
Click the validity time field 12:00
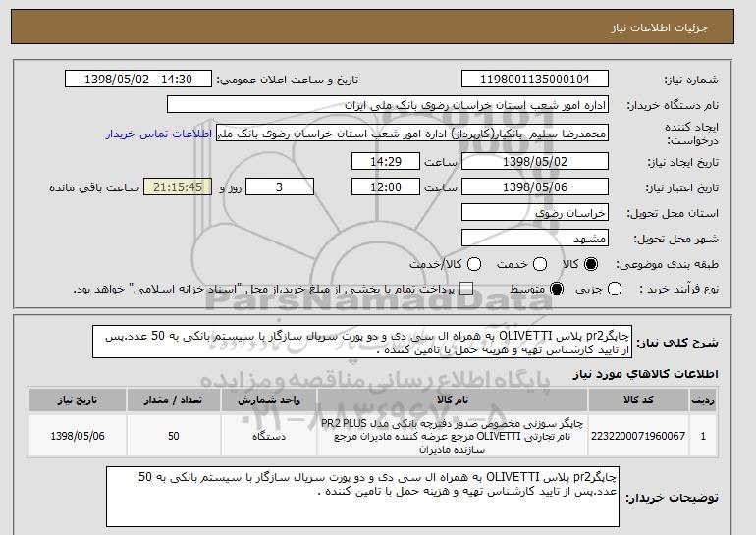[386, 187]
